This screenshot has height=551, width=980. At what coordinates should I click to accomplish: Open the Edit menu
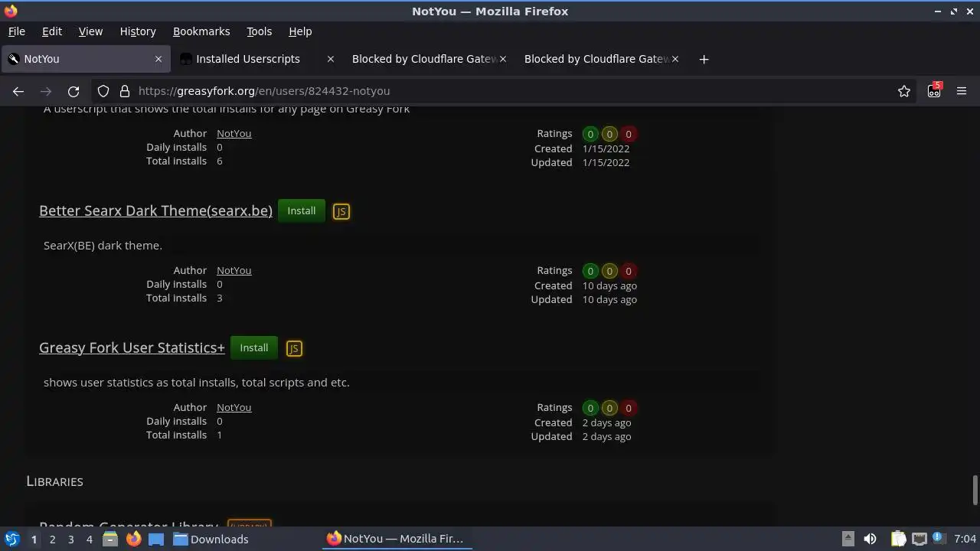click(x=52, y=31)
